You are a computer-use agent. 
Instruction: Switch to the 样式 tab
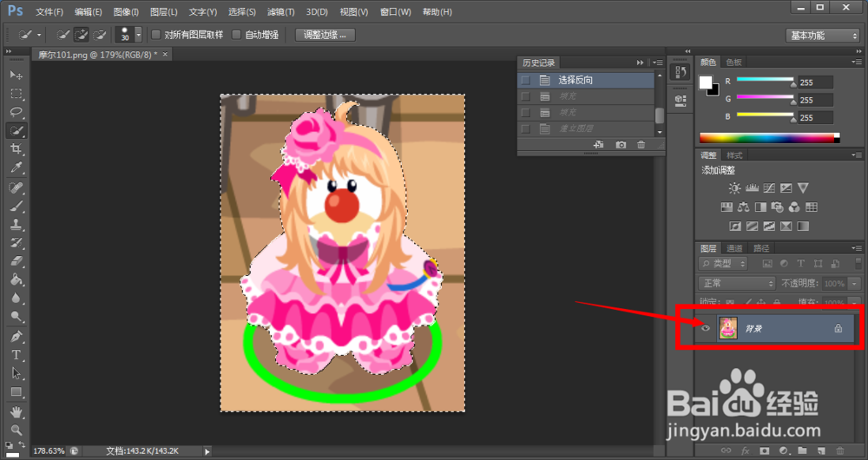click(734, 155)
